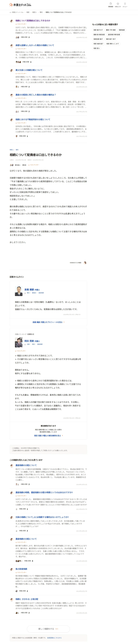Click avatar icon beside 負の財産相続
138x644 pixels.
click(11, 569)
